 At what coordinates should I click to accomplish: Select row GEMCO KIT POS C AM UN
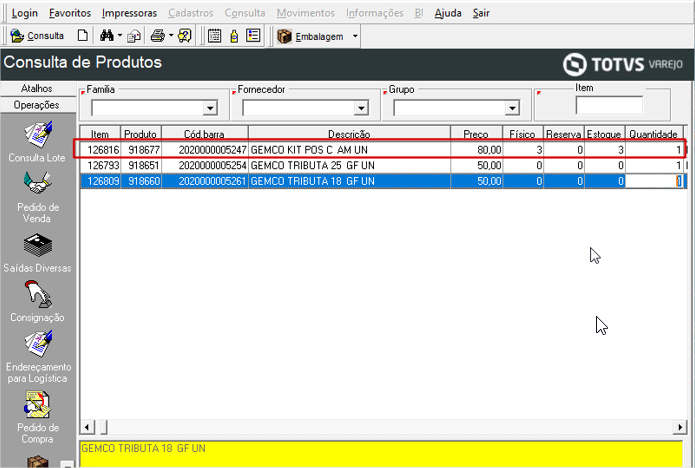tap(383, 150)
